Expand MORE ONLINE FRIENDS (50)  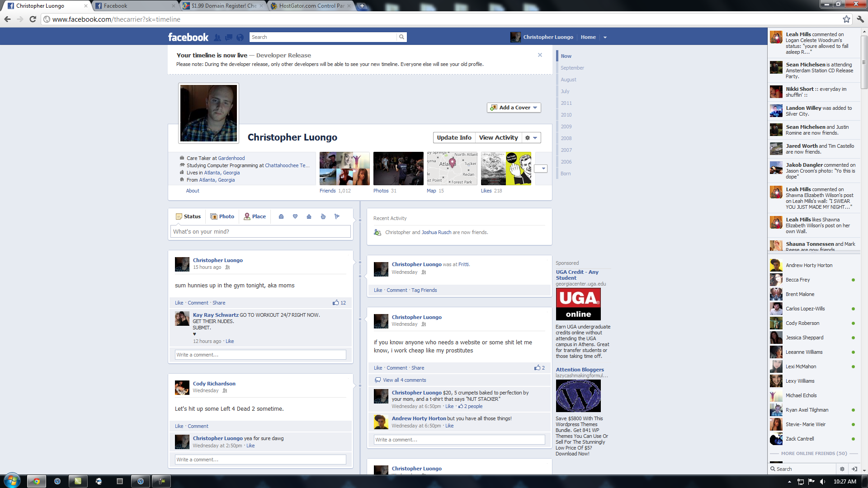point(814,453)
